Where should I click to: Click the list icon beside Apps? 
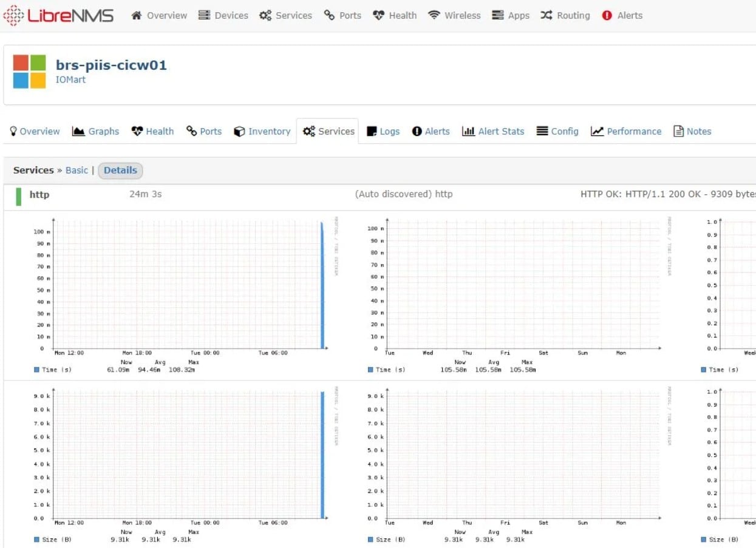click(498, 15)
